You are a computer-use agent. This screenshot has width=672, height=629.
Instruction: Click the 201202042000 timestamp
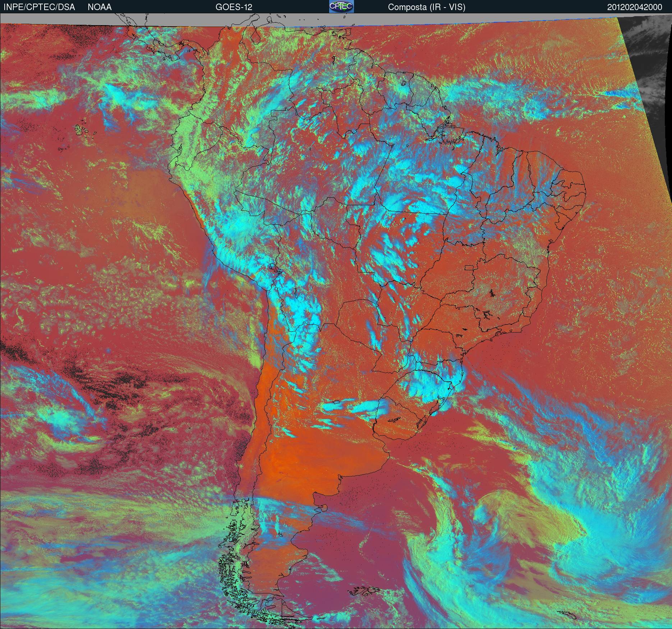(635, 7)
